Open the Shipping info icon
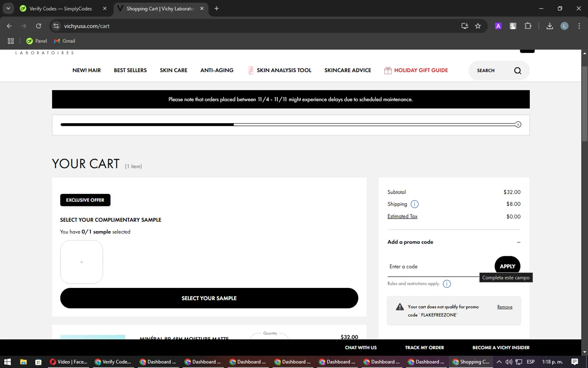588x368 pixels. click(414, 204)
